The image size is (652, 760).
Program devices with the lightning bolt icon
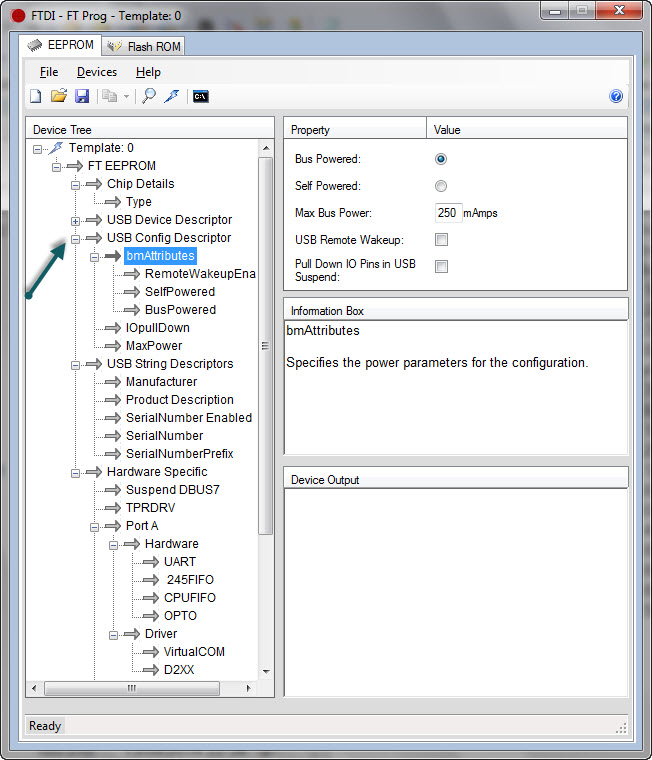point(171,96)
